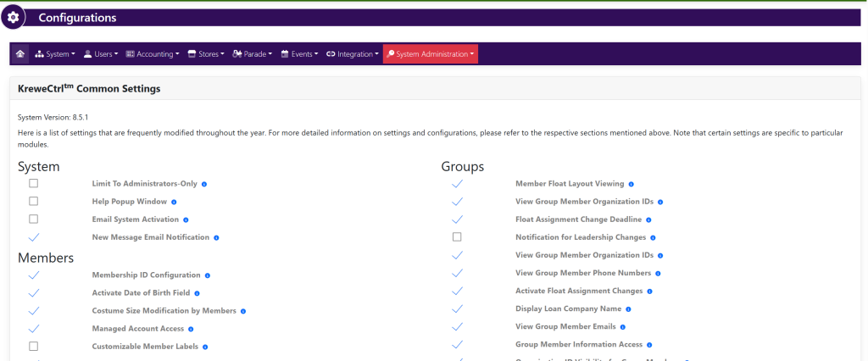Click the Configurations gear icon
The width and height of the screenshot is (868, 361).
(x=13, y=18)
